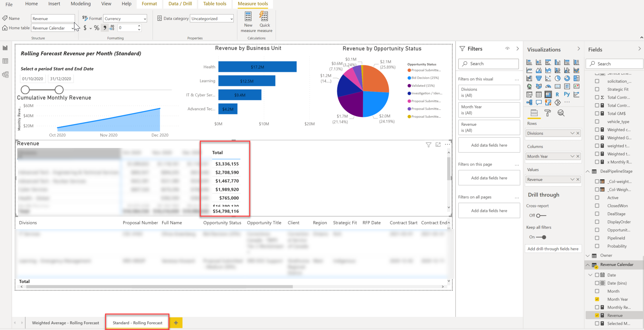The image size is (644, 330).
Task: Collapse the DealPipelineStage table
Action: coord(588,172)
